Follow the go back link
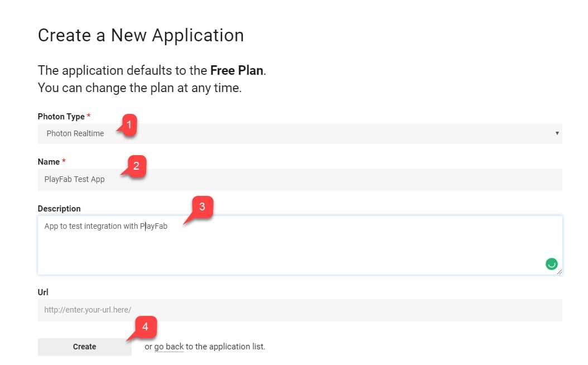This screenshot has width=588, height=365. point(168,347)
